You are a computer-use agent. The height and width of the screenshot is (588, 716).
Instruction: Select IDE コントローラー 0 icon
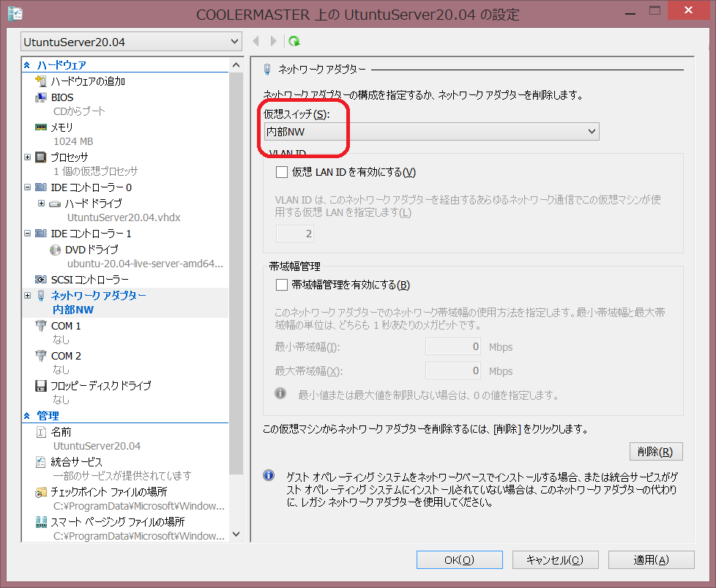point(41,187)
